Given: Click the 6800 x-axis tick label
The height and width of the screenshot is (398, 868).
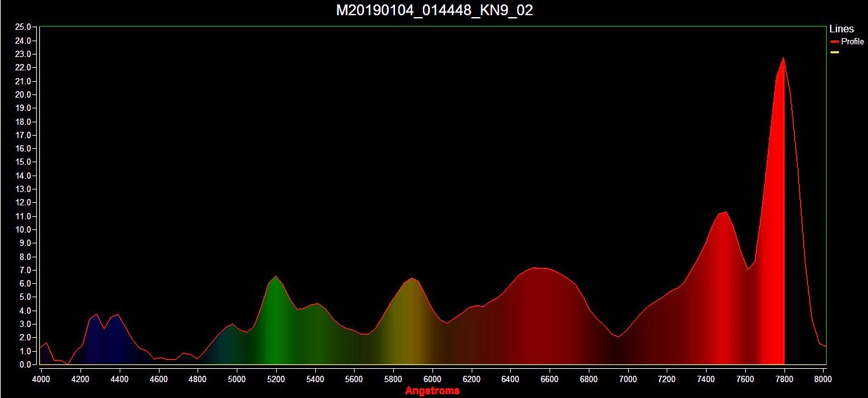Looking at the screenshot, I should pos(589,378).
